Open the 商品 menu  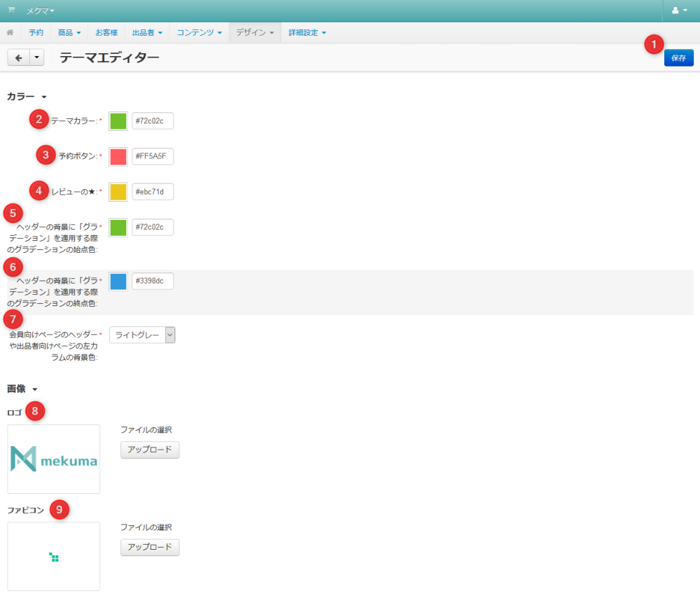coord(69,33)
